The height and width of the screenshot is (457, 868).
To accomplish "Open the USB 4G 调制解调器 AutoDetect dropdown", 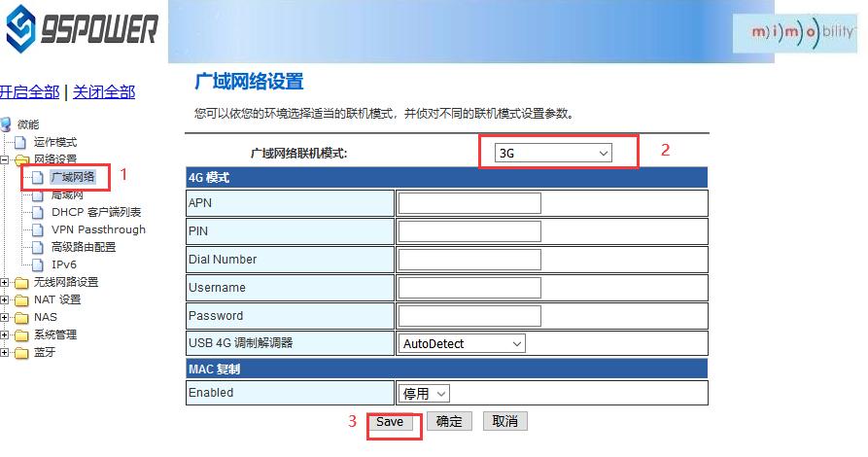I will point(462,343).
